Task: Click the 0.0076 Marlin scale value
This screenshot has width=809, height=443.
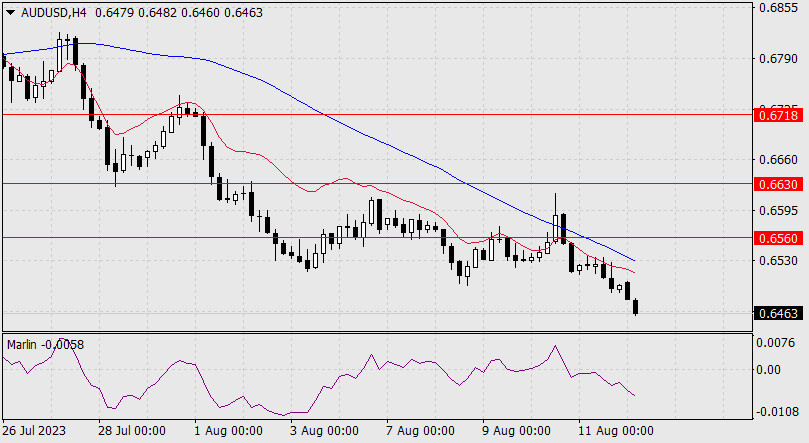Action: click(775, 342)
